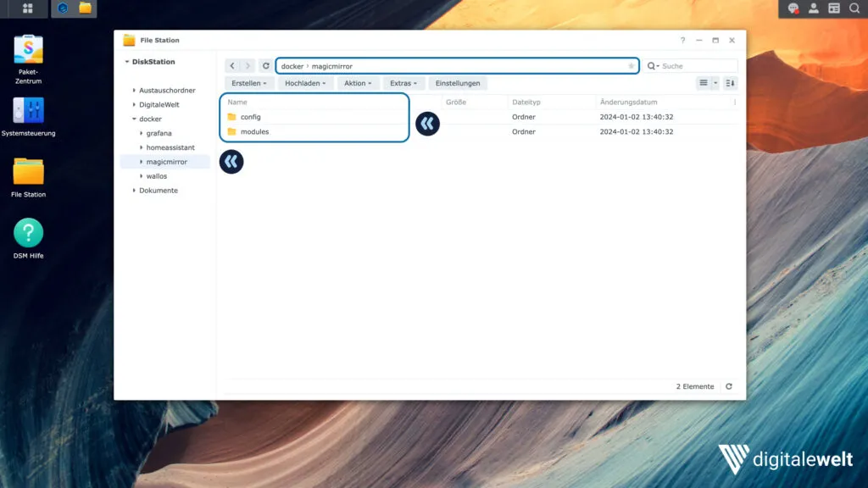Select the grafana folder in tree
Image resolution: width=868 pixels, height=488 pixels.
point(159,133)
